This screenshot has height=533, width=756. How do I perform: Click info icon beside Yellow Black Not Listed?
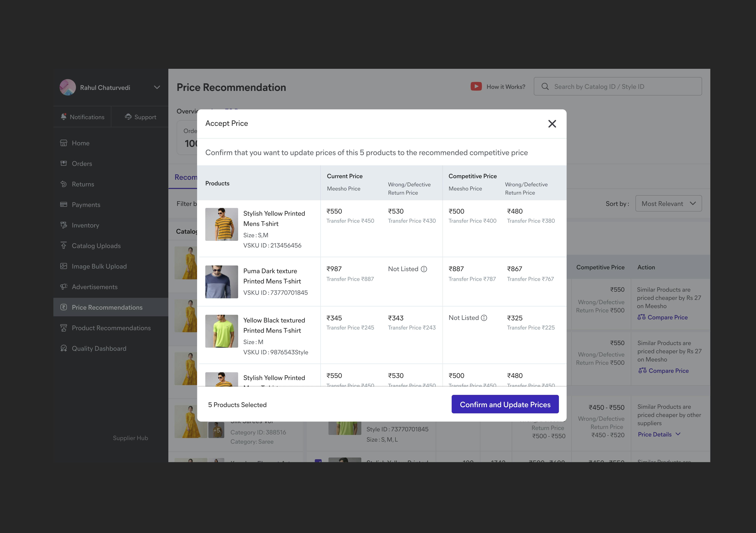click(484, 318)
